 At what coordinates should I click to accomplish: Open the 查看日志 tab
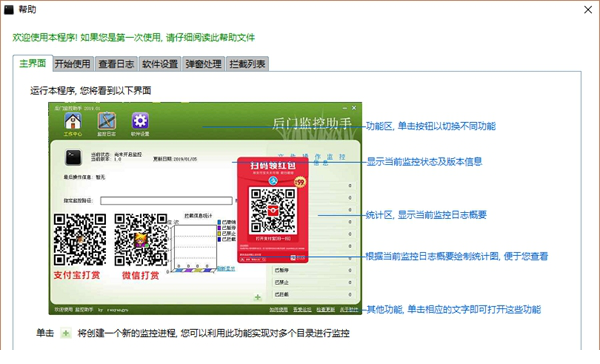116,64
